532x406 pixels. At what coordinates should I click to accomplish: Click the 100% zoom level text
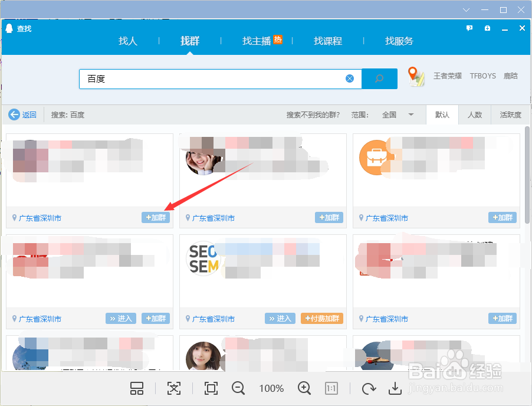(x=271, y=388)
